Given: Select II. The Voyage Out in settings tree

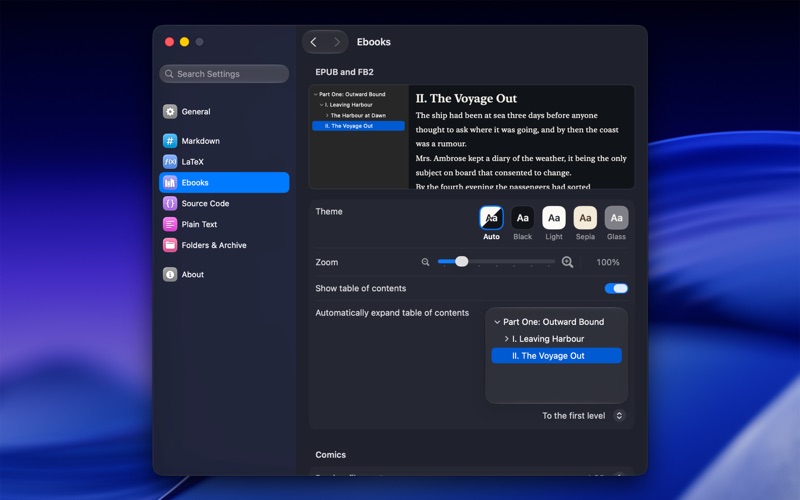Looking at the screenshot, I should (557, 356).
